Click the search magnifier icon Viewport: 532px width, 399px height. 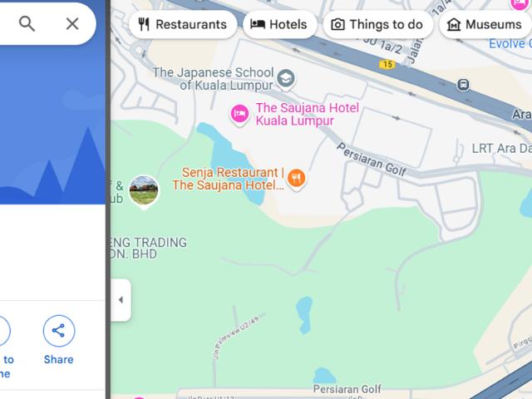[27, 24]
